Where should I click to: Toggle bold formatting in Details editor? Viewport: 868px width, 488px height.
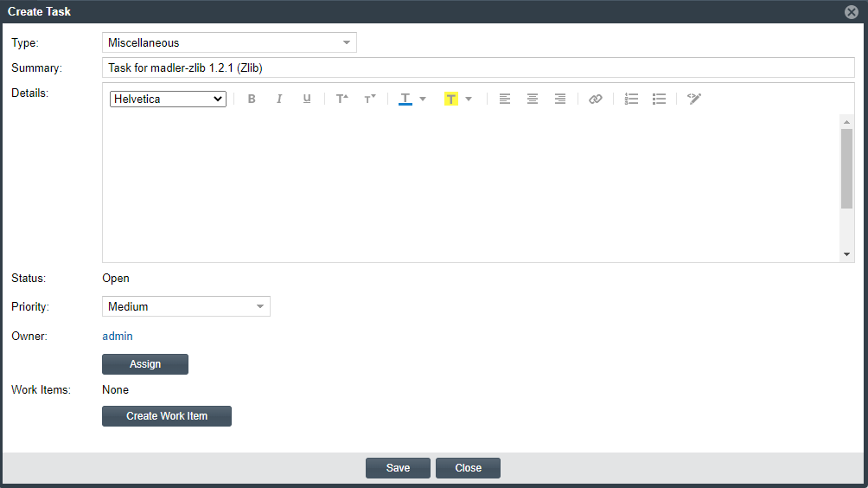[x=252, y=99]
